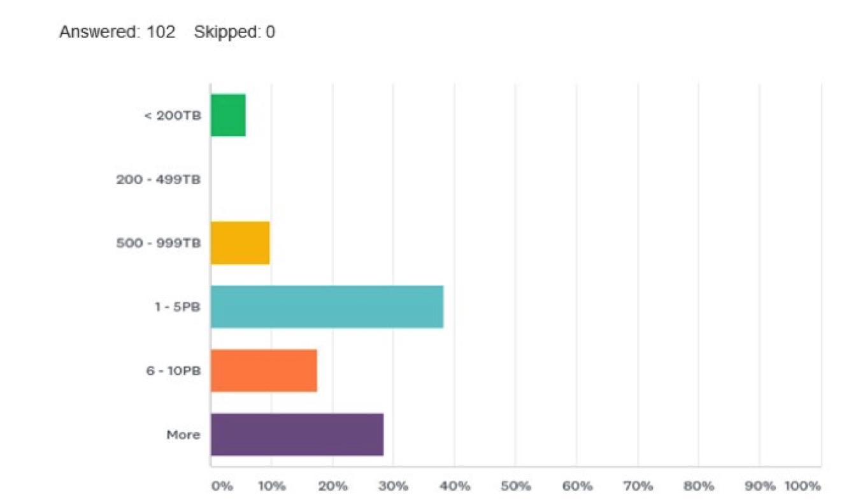Click the green < 200TB bar
This screenshot has width=865, height=504.
[x=228, y=115]
